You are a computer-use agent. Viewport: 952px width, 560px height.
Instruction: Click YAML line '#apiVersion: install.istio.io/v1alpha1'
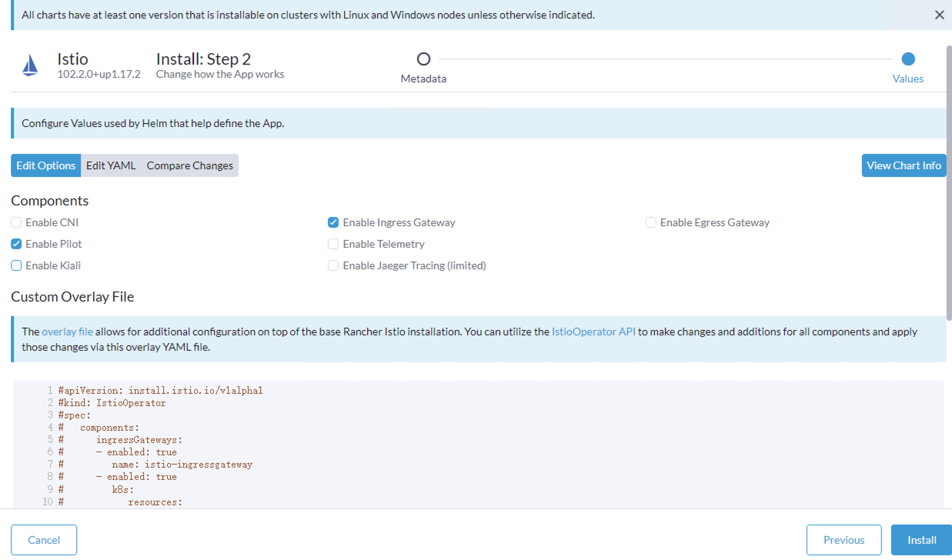pos(160,391)
